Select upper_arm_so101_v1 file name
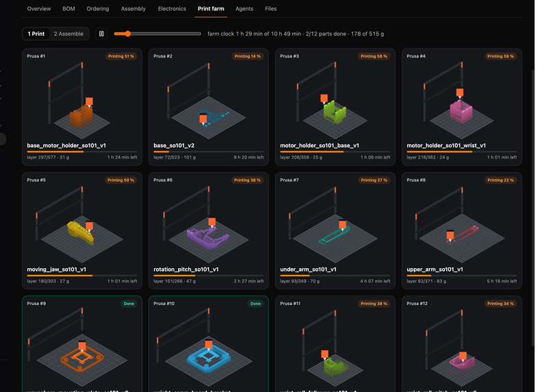544x392 pixels. tap(435, 269)
